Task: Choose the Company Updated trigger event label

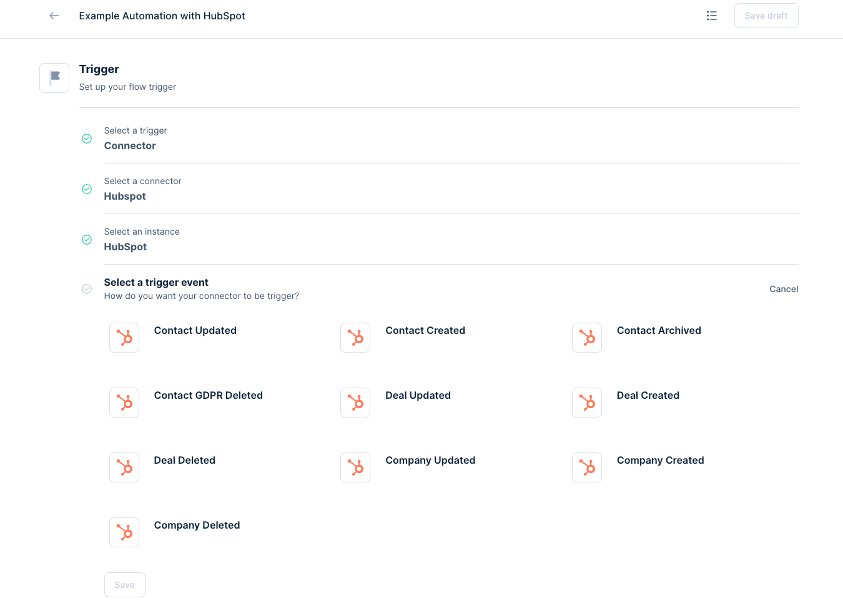Action: pyautogui.click(x=430, y=460)
